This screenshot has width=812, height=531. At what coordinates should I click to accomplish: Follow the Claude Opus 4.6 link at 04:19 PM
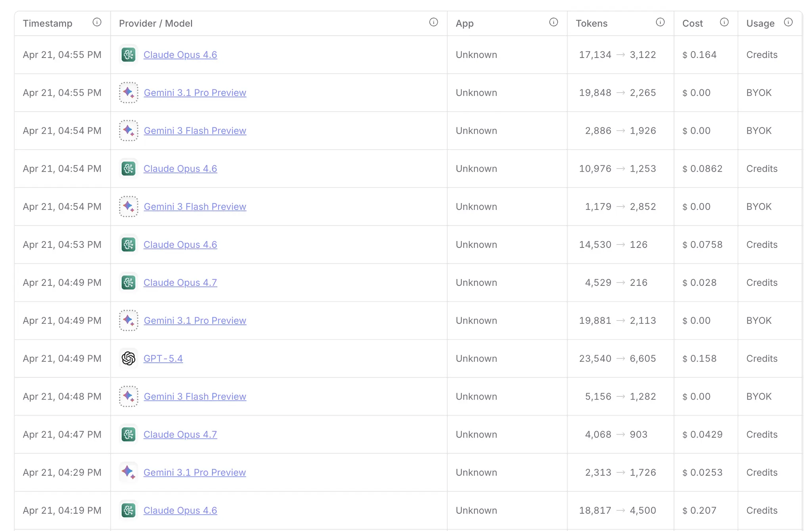180,510
